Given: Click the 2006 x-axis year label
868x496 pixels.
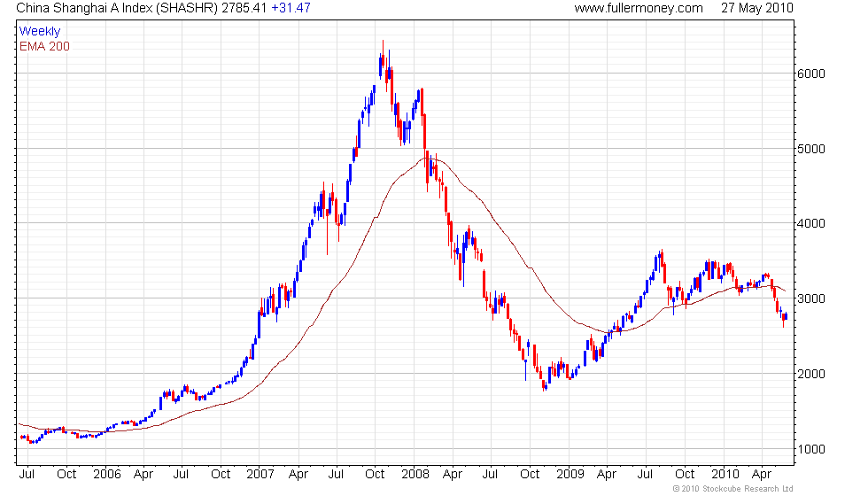Looking at the screenshot, I should pyautogui.click(x=107, y=475).
